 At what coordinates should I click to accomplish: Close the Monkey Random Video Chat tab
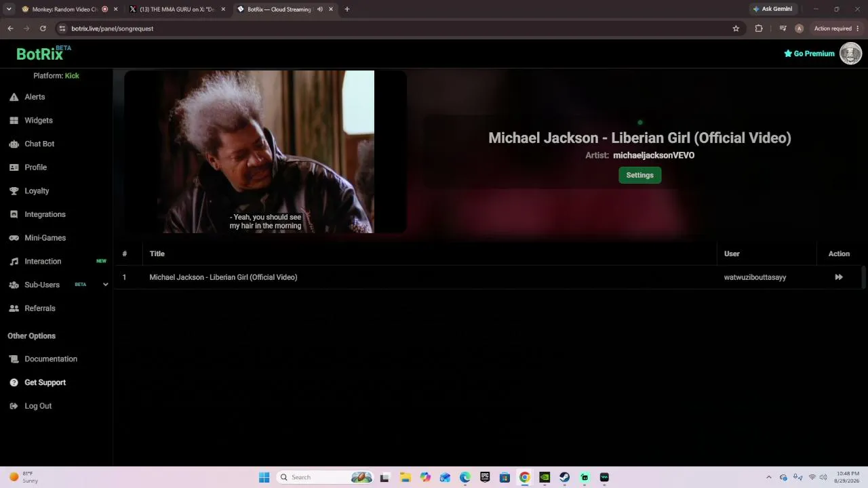point(115,9)
